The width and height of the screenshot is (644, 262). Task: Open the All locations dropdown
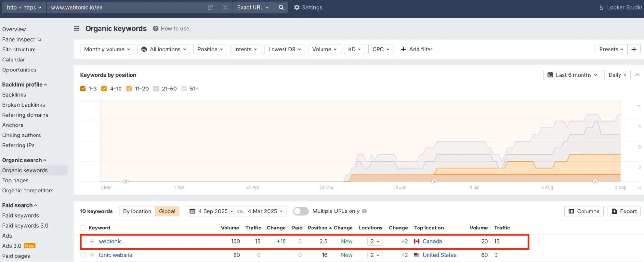[164, 49]
